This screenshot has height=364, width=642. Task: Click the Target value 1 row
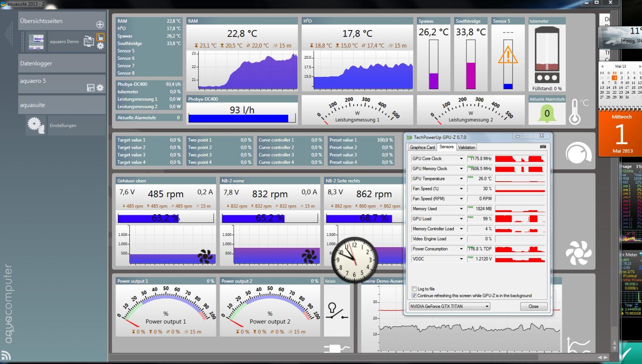149,140
